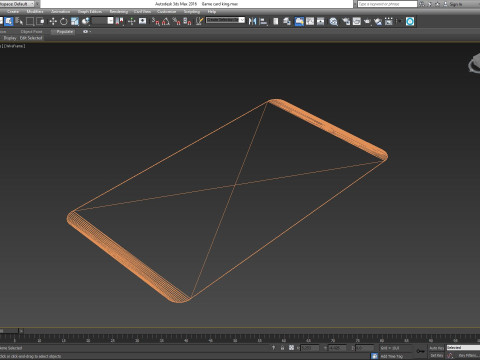This screenshot has height=360, width=480.
Task: Open Render Setup icon
Action: pos(346,22)
